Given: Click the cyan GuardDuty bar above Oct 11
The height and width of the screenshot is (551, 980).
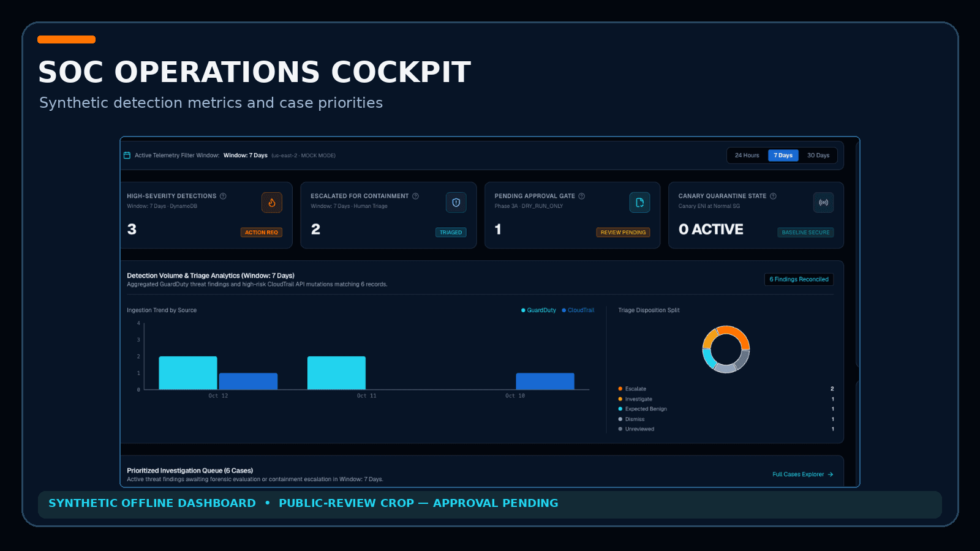Looking at the screenshot, I should [x=336, y=373].
